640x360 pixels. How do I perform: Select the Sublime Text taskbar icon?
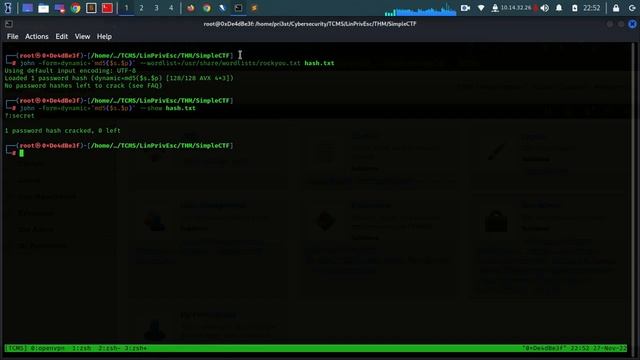tap(254, 8)
